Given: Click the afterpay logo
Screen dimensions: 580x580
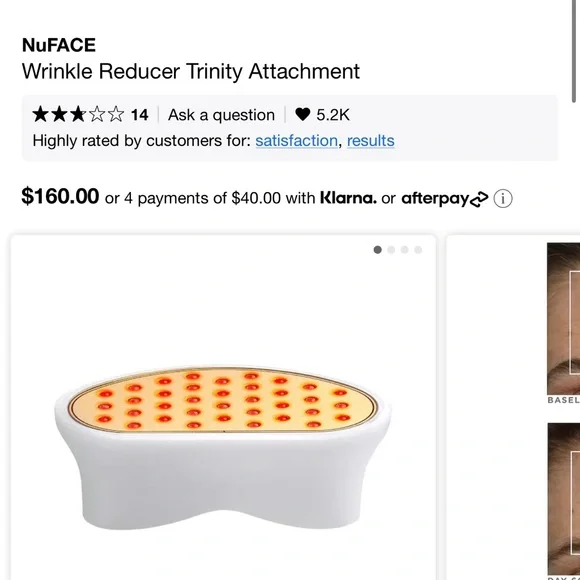Looking at the screenshot, I should point(445,199).
